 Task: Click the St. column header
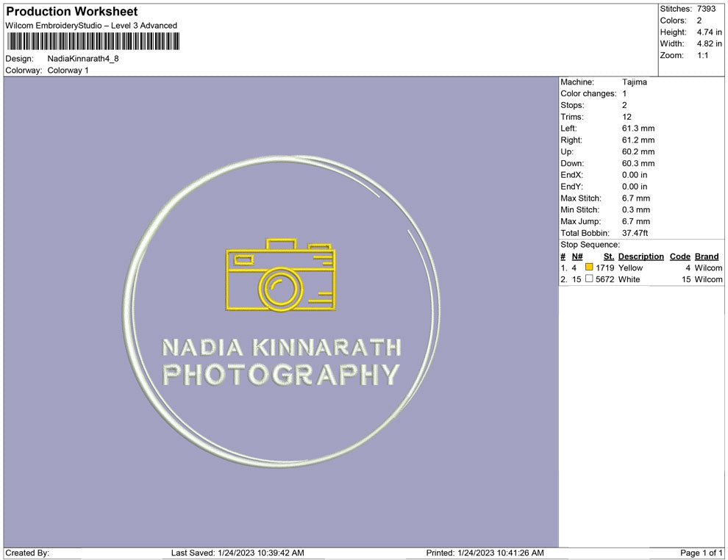tap(608, 256)
